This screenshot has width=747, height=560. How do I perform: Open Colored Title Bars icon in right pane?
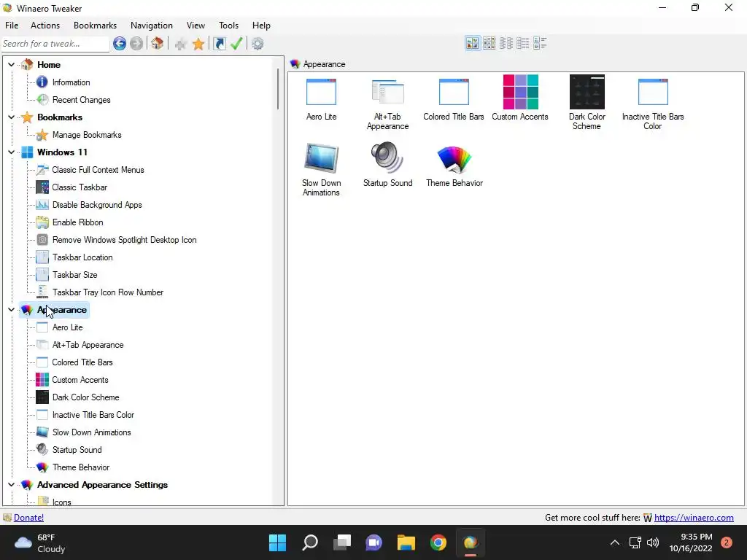454,99
